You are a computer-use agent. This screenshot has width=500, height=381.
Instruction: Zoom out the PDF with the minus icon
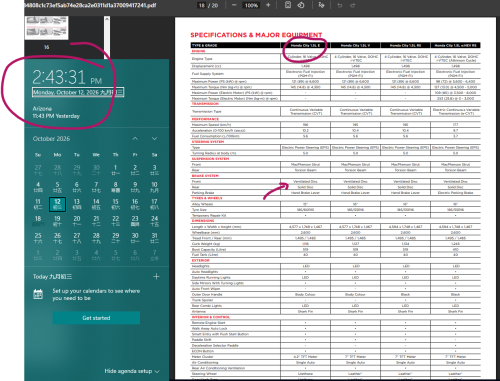(234, 5)
